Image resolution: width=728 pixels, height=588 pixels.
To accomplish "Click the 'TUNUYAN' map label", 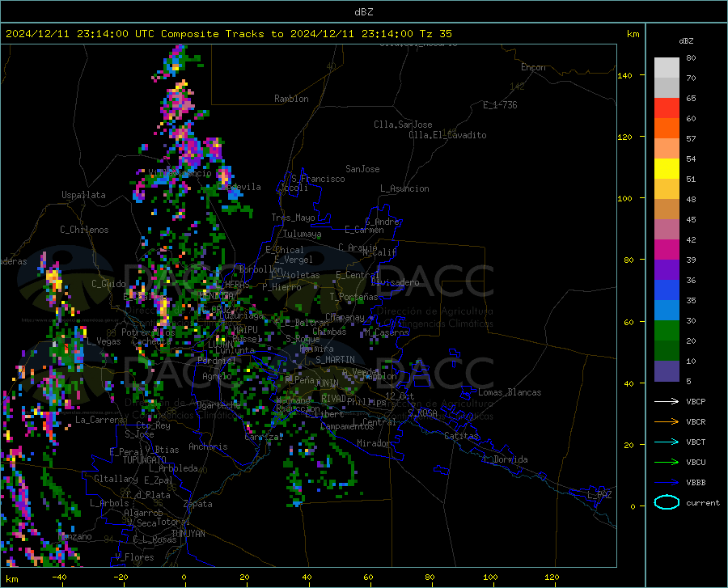I will [188, 533].
